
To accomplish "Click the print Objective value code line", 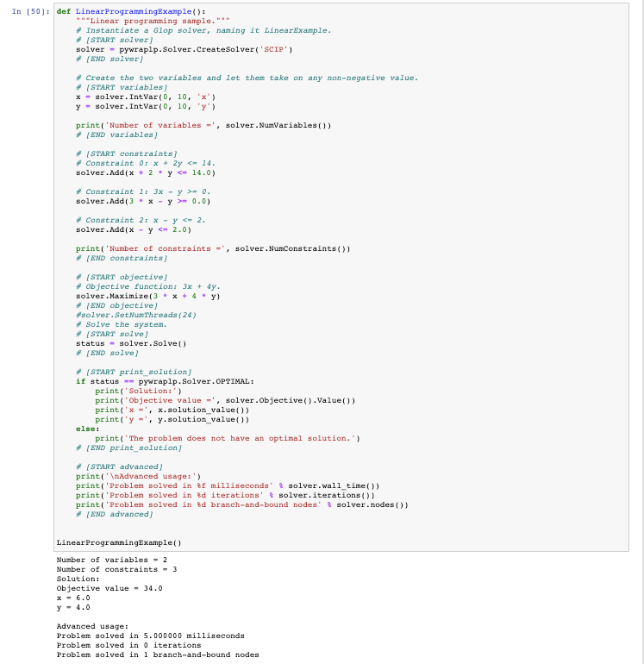I will (x=225, y=401).
